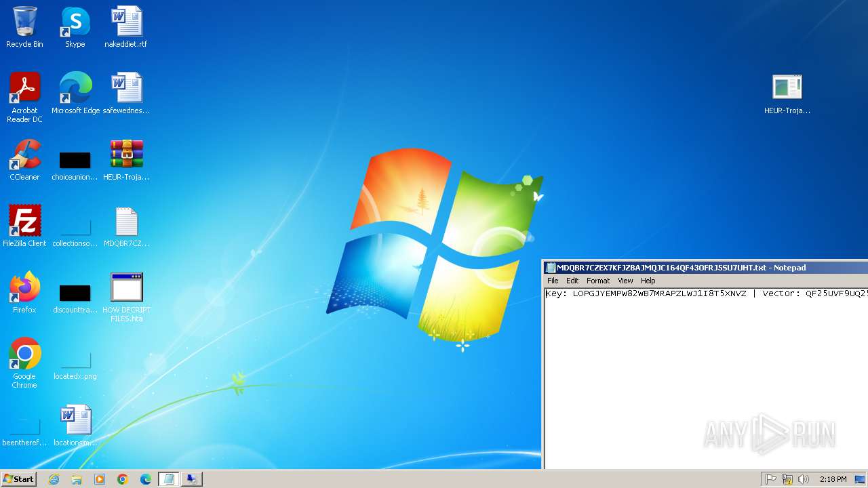
Task: Open Notepad Help menu
Action: tap(648, 281)
